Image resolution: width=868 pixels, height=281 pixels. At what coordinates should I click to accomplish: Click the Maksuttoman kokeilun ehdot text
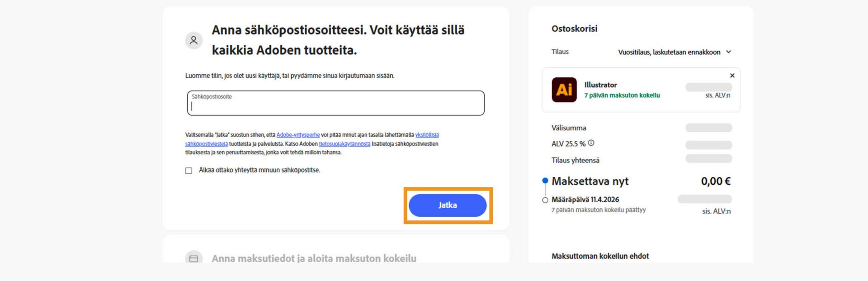600,256
